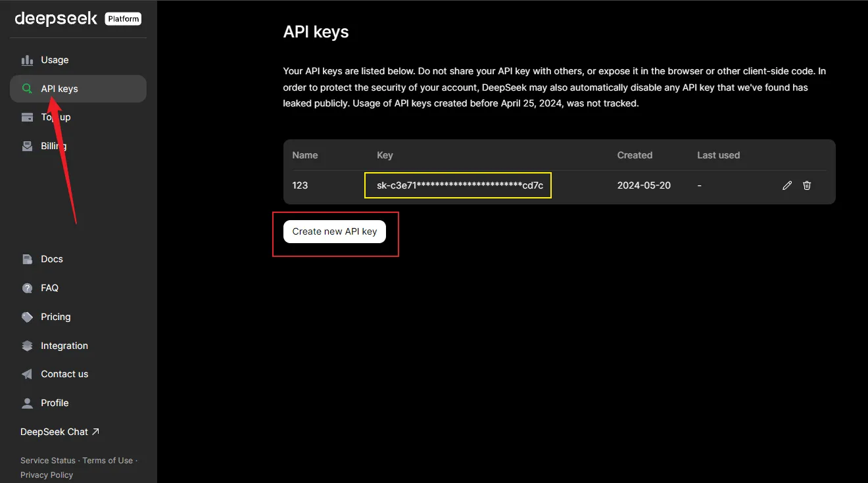Click the Profile person icon

tap(27, 403)
